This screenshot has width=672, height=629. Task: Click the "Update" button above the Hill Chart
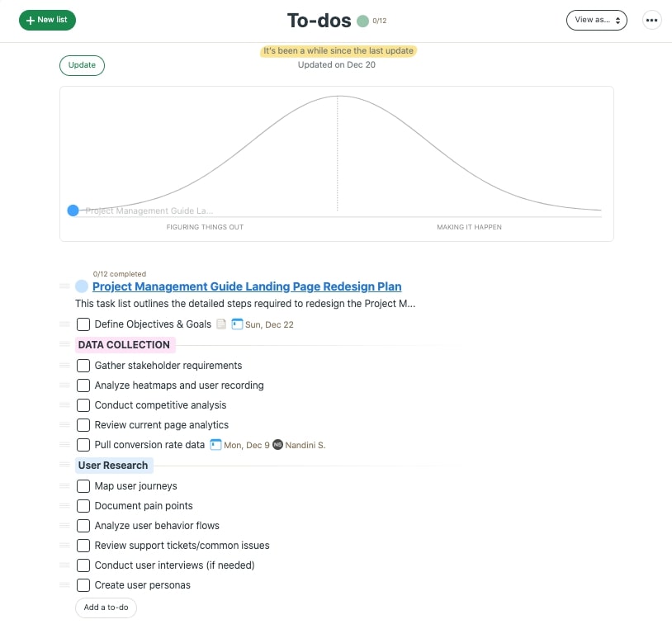(x=82, y=65)
